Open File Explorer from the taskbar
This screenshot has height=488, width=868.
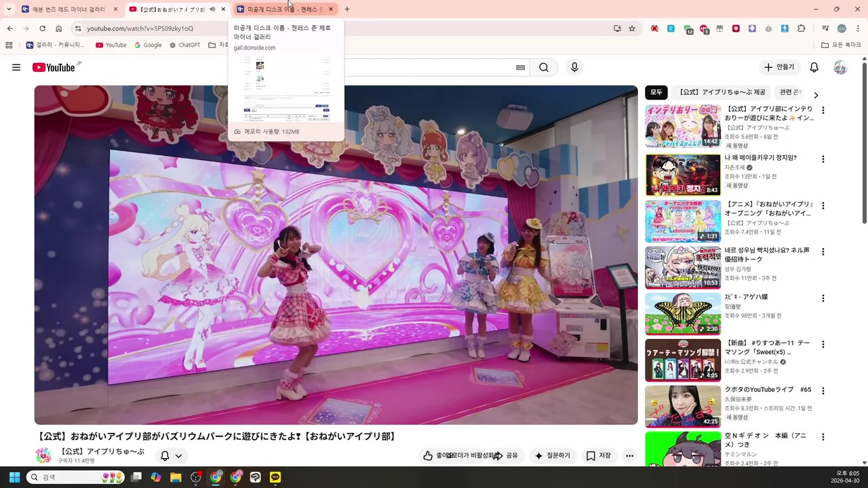pyautogui.click(x=176, y=477)
